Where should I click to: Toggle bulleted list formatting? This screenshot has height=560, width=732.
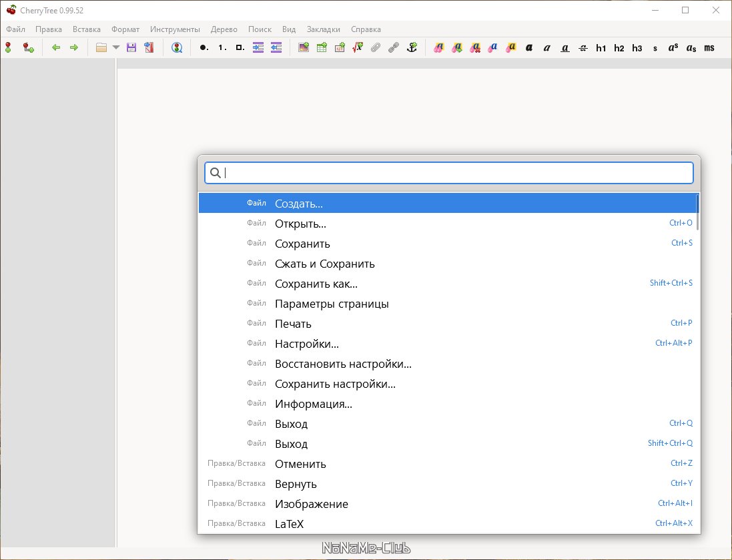[x=204, y=47]
